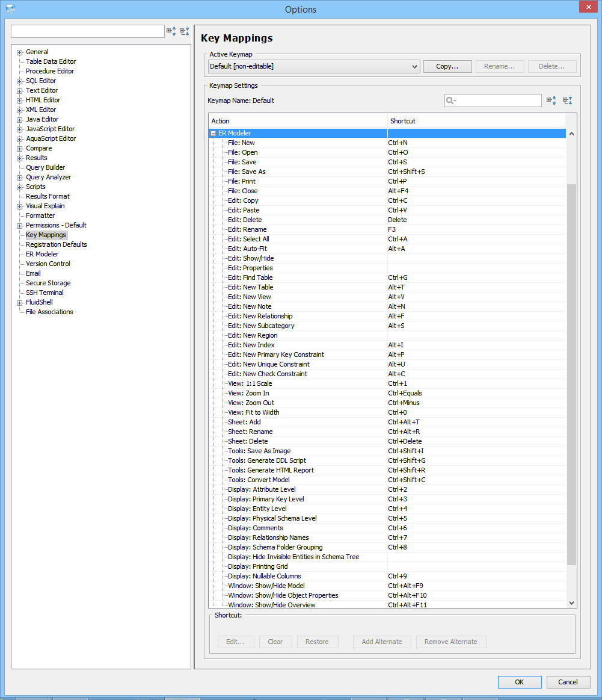Click the magnifier icon in keymap search
The width and height of the screenshot is (602, 700).
(451, 101)
